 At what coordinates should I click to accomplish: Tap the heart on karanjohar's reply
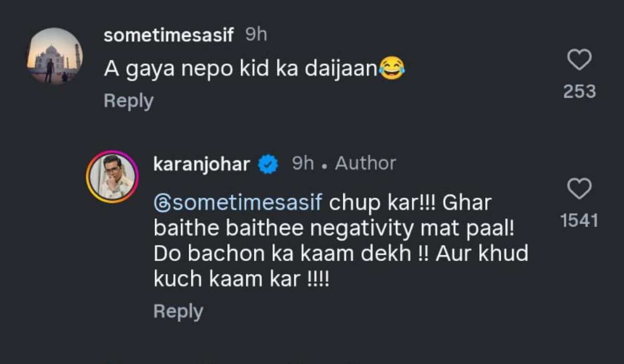coord(579,189)
